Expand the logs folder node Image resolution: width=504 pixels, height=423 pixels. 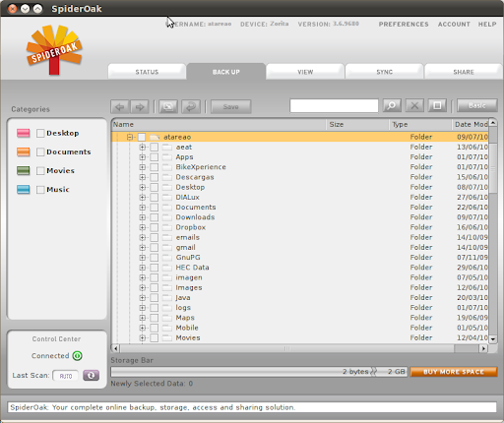[x=143, y=308]
